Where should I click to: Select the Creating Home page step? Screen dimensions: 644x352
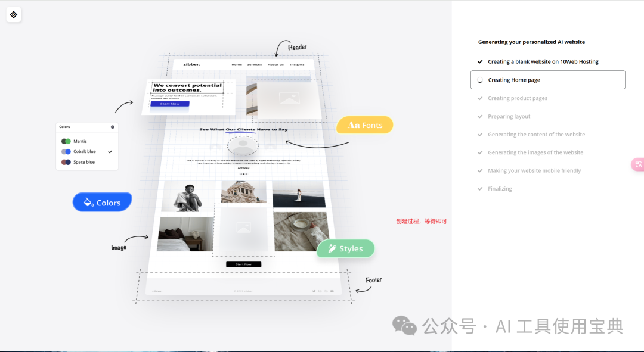click(548, 80)
